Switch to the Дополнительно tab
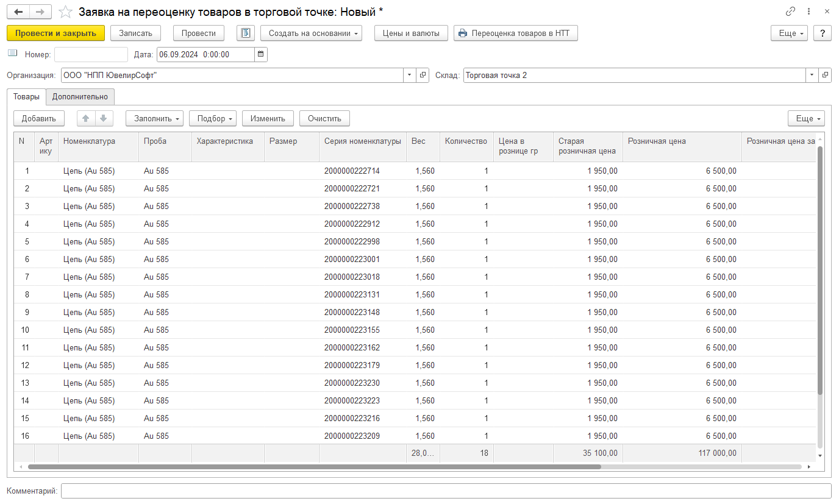 (80, 96)
